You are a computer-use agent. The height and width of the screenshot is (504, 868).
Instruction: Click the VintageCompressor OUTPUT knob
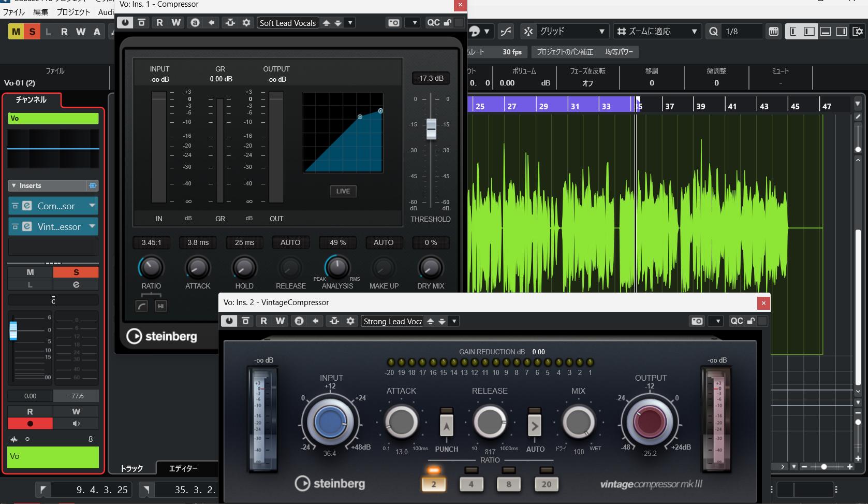coord(650,422)
